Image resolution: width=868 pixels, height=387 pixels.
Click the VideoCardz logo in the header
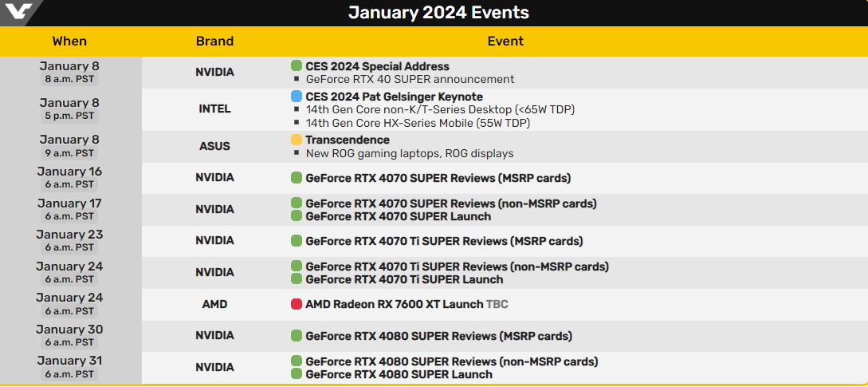point(21,11)
